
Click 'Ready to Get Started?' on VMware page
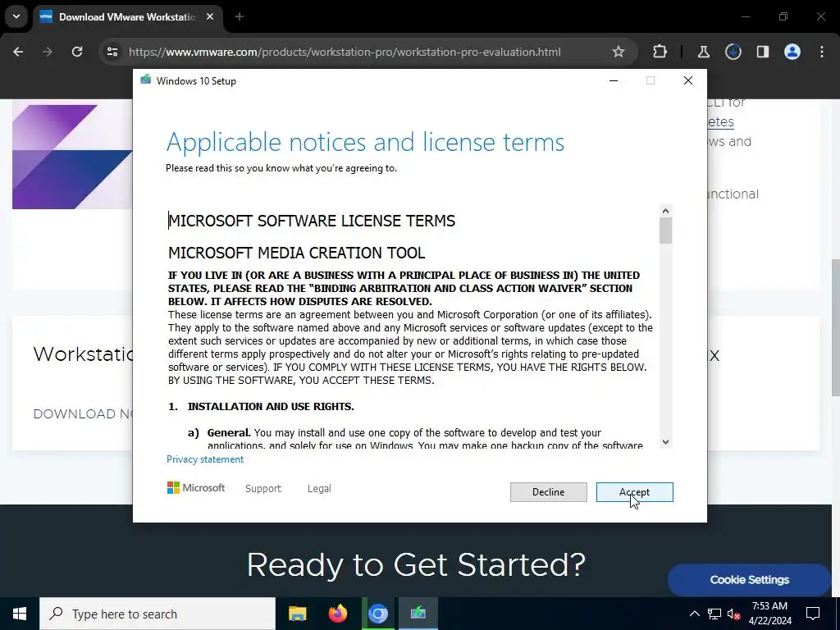pyautogui.click(x=416, y=564)
